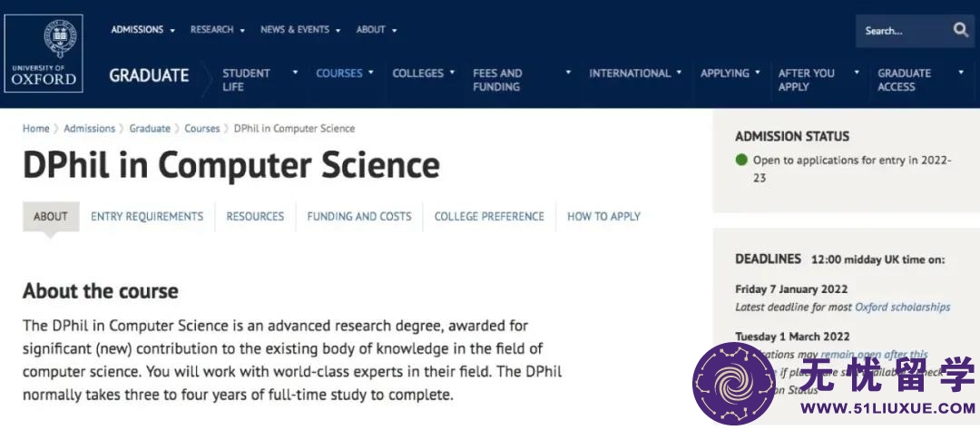Open the News & Events dropdown menu

(300, 29)
